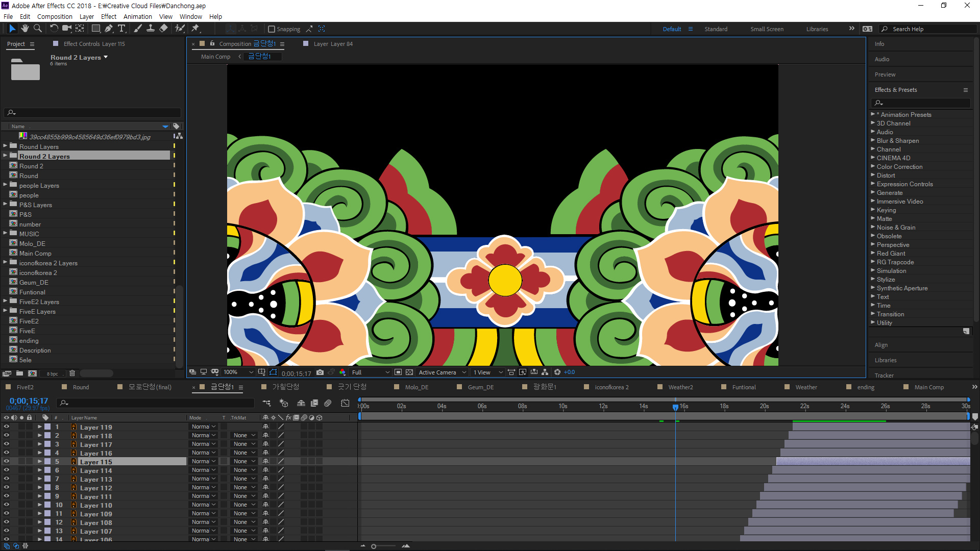
Task: Select the Rotation tool
Action: (x=54, y=29)
